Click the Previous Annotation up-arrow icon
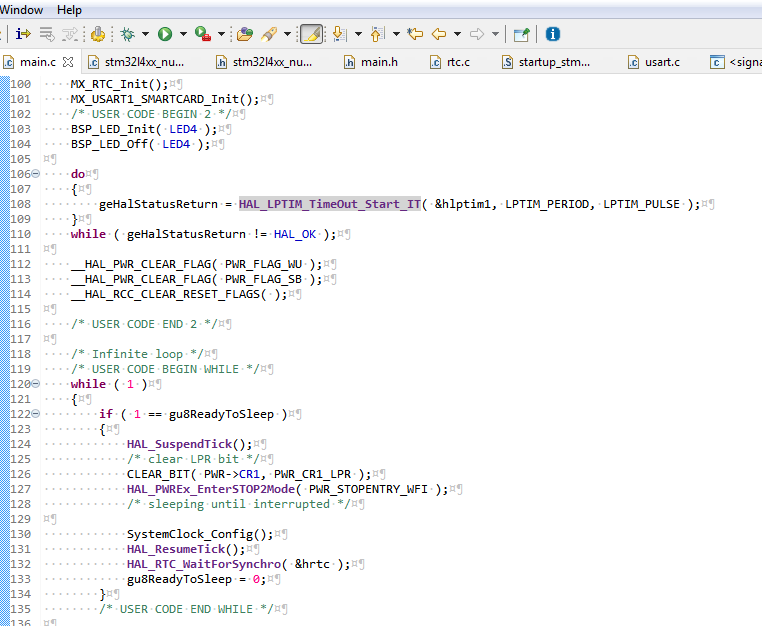Screen dimensions: 762x626 377,34
